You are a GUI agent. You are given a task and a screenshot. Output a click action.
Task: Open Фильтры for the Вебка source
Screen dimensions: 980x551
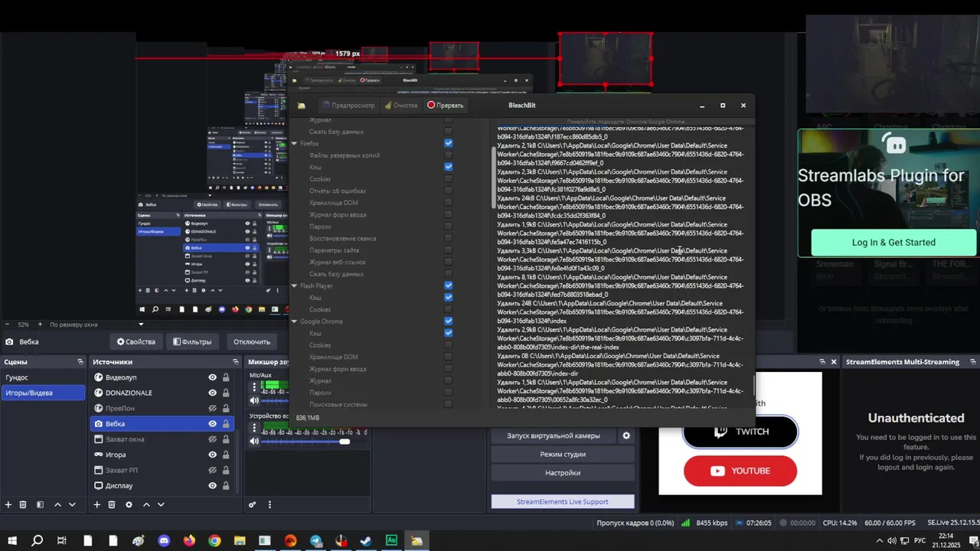192,341
